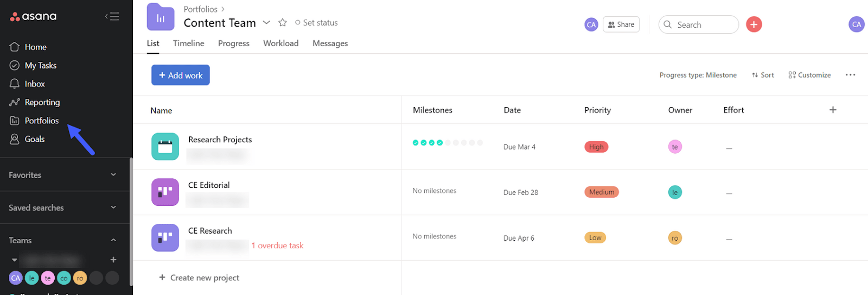Click the 'co' team member avatar in sidebar
Screen dimensions: 868x295
click(64, 278)
